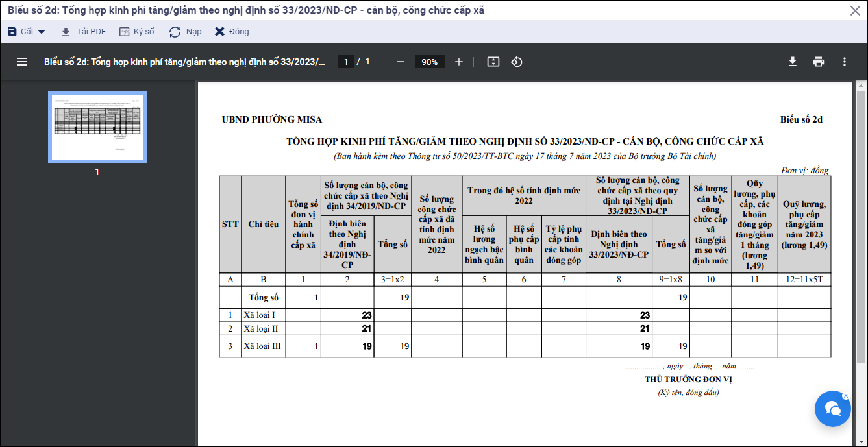Click the fit to page icon
The width and height of the screenshot is (868, 447).
pos(493,62)
